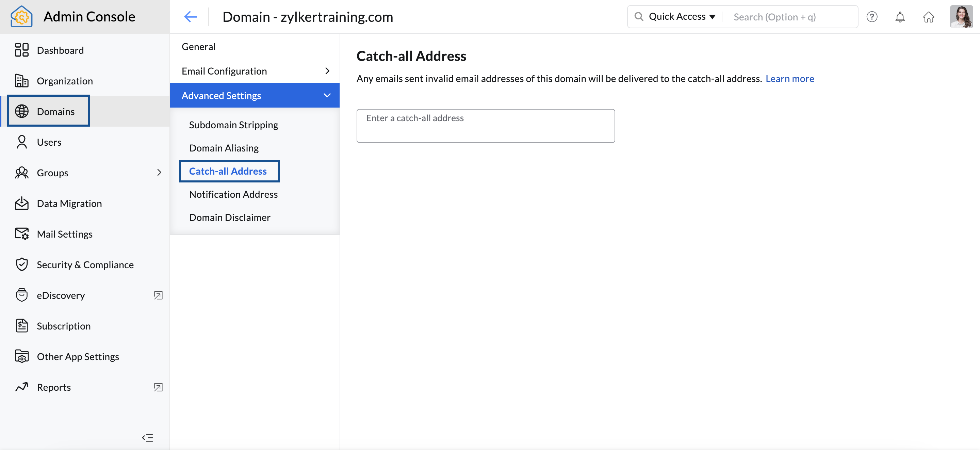Click the home icon in top bar
The height and width of the screenshot is (450, 980).
929,16
